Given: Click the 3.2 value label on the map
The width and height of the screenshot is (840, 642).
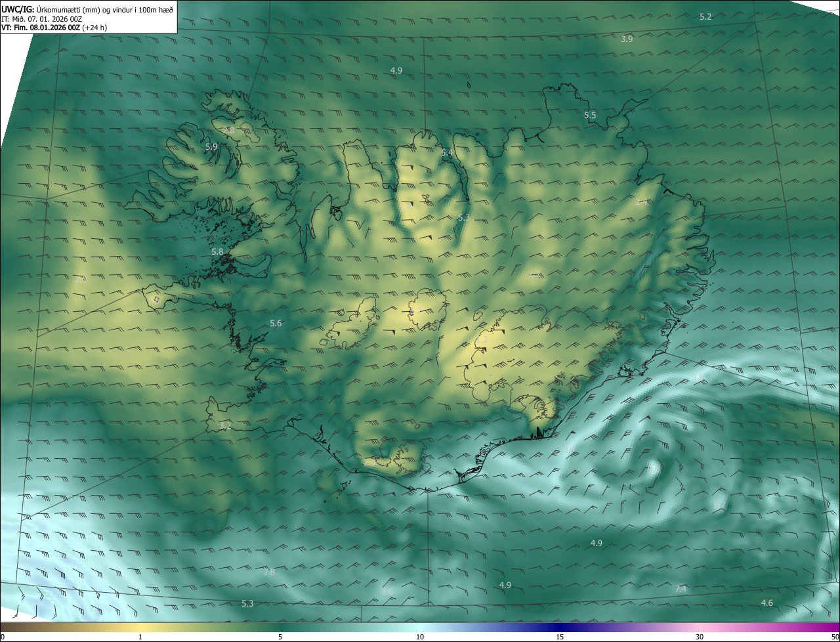Looking at the screenshot, I should [x=225, y=426].
